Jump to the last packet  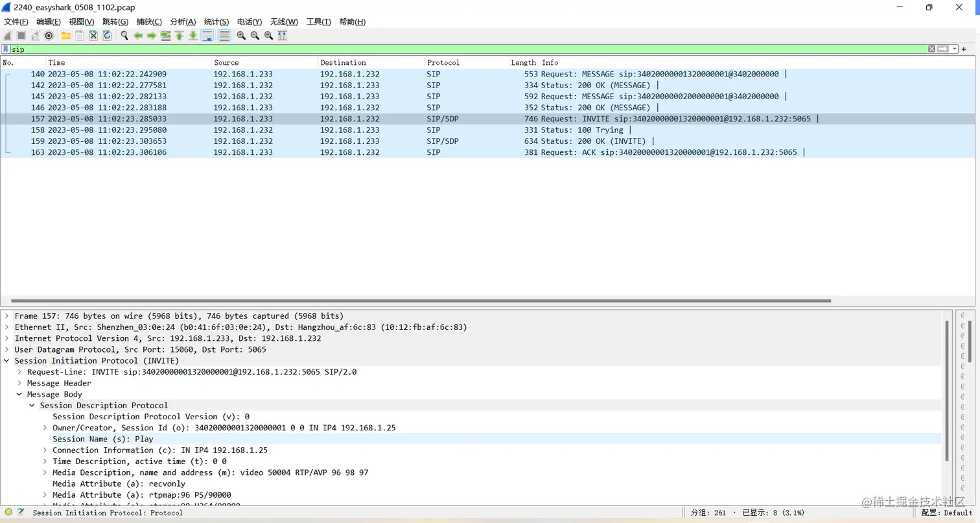pos(193,36)
